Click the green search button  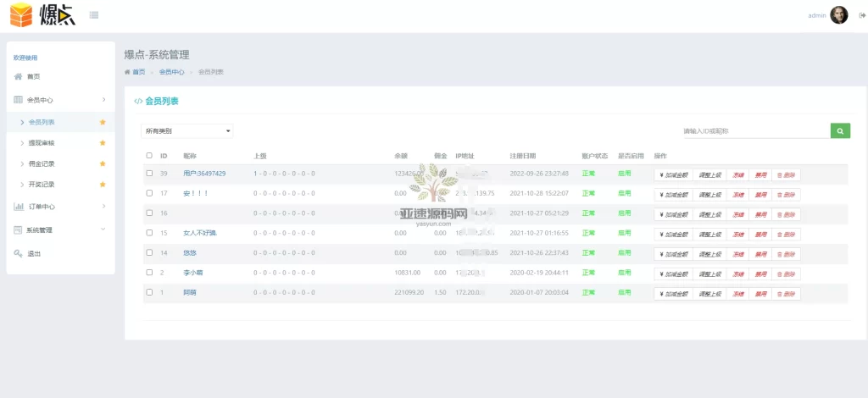(x=840, y=131)
